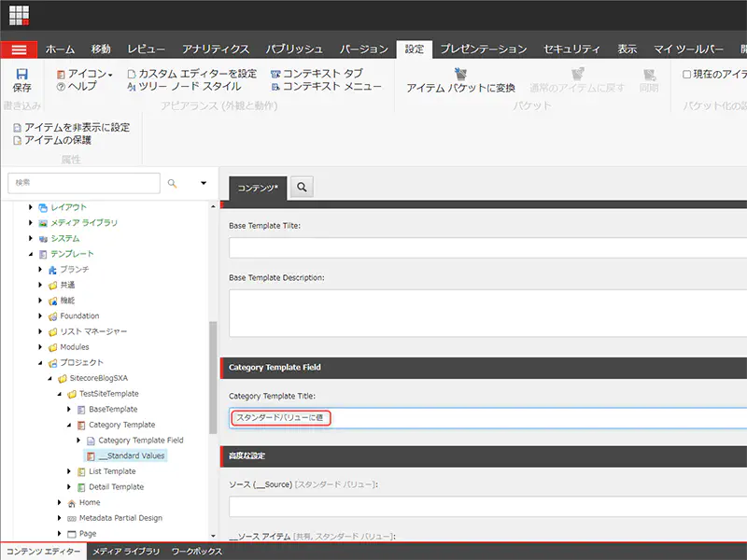Select the システム tree node
The height and width of the screenshot is (560, 747).
point(64,238)
